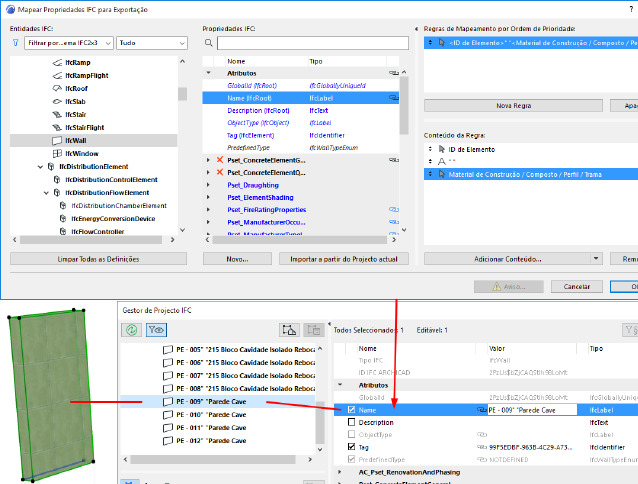Viewport: 638px width, 484px height.
Task: Select 'PE - 012 Parede Cave' item
Action: (x=205, y=441)
